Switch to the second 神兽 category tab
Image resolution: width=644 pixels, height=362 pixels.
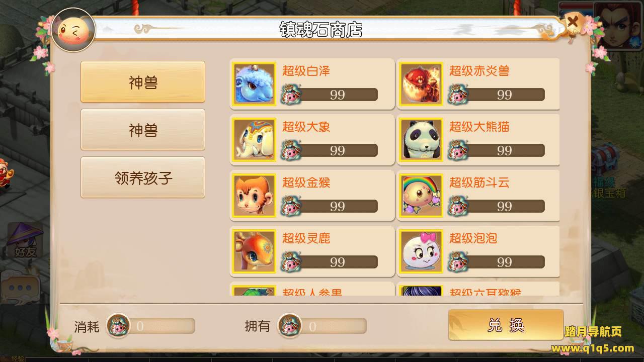tap(143, 130)
